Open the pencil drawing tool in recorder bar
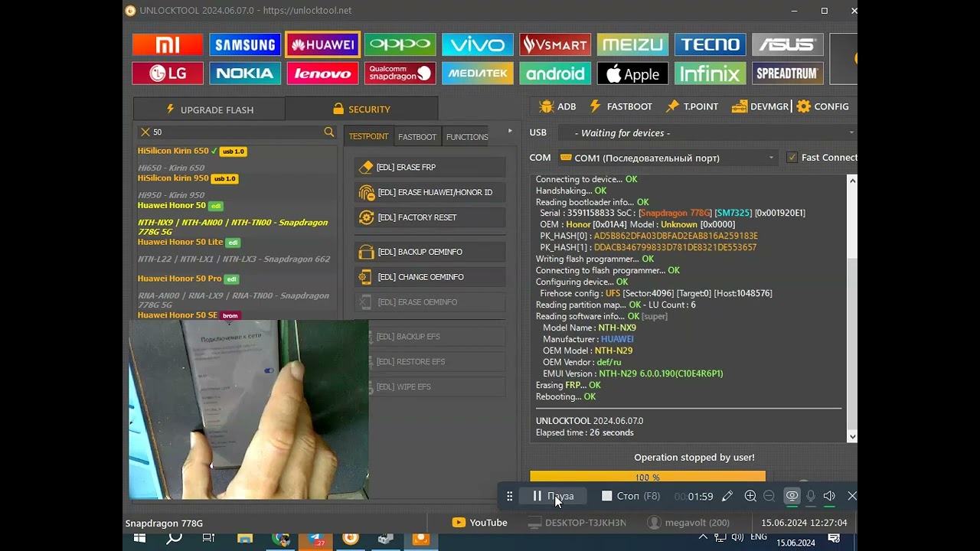980x551 pixels. [727, 496]
